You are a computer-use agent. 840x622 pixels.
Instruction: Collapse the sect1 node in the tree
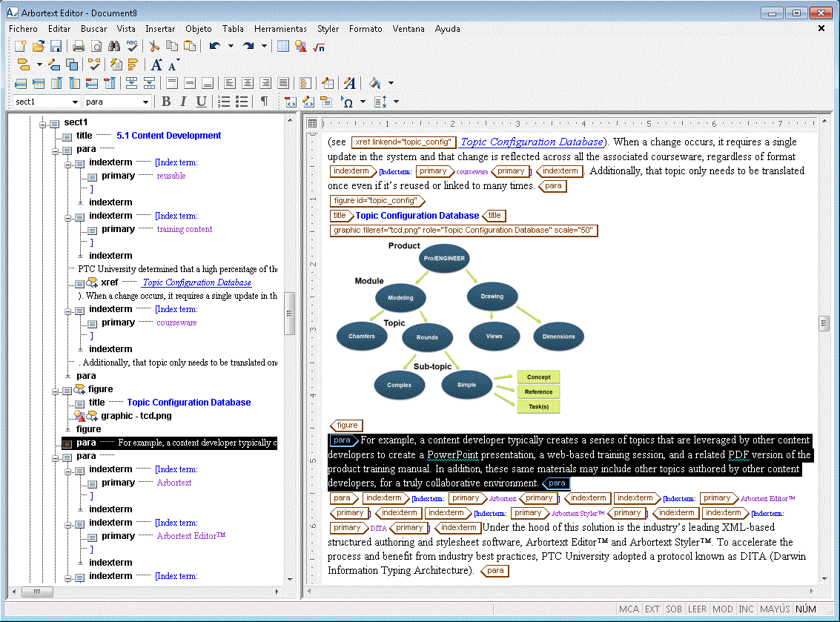pos(42,125)
